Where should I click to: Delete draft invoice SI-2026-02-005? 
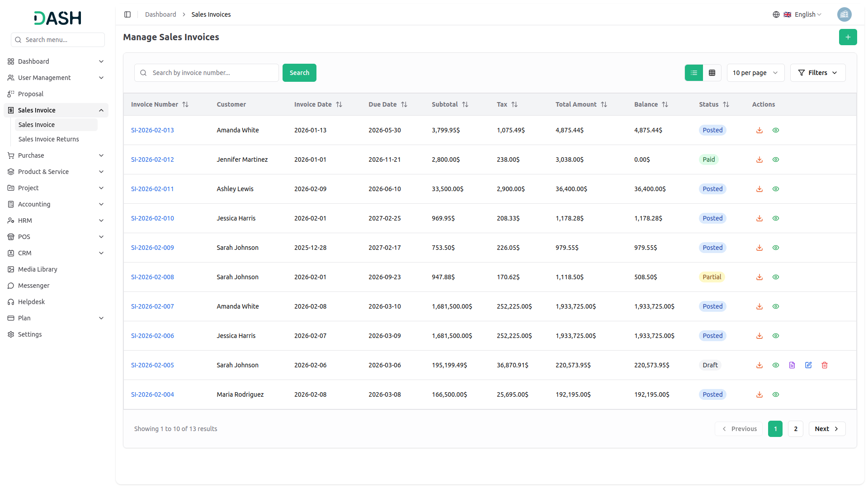[x=825, y=365]
